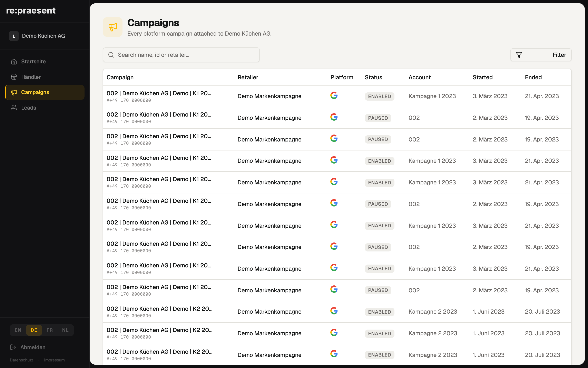Click the first K2 campaign name
588x368 pixels.
pyautogui.click(x=160, y=309)
